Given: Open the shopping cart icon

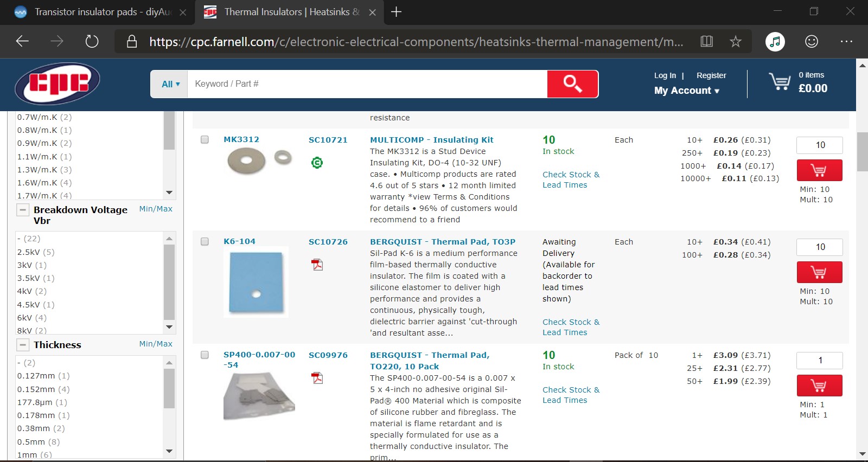Looking at the screenshot, I should tap(780, 82).
